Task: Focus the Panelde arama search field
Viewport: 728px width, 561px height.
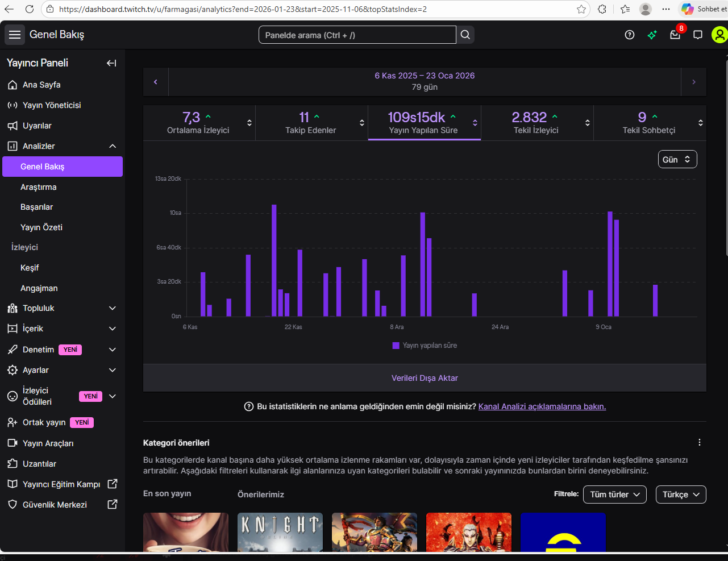Action: tap(357, 35)
